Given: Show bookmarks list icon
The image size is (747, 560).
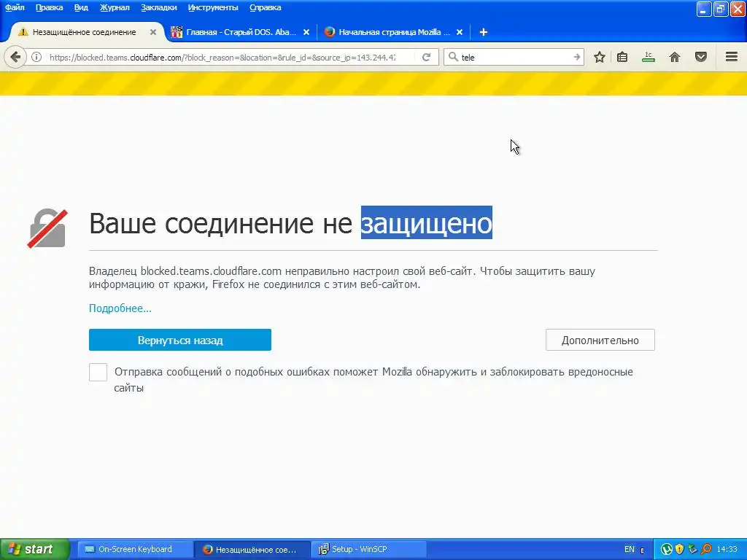Looking at the screenshot, I should point(622,57).
